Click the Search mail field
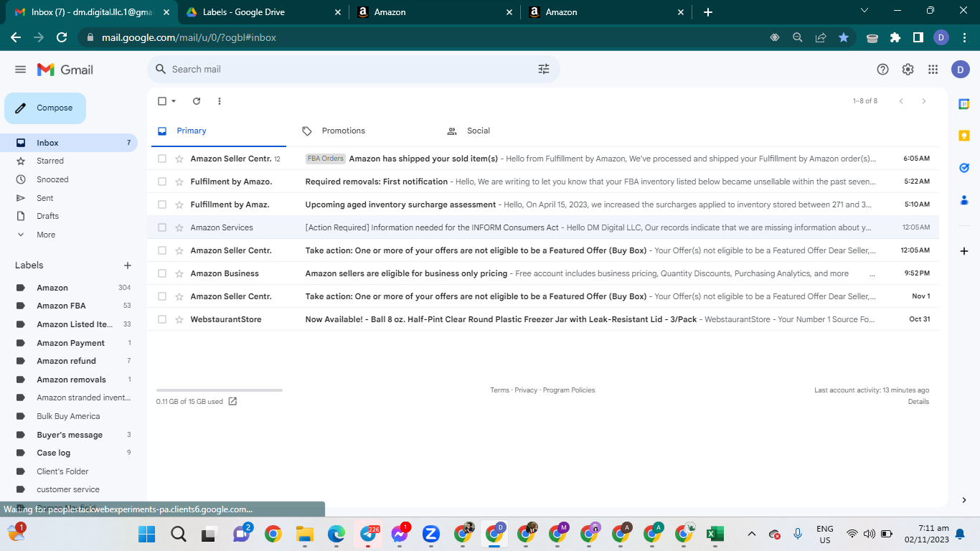 [354, 70]
